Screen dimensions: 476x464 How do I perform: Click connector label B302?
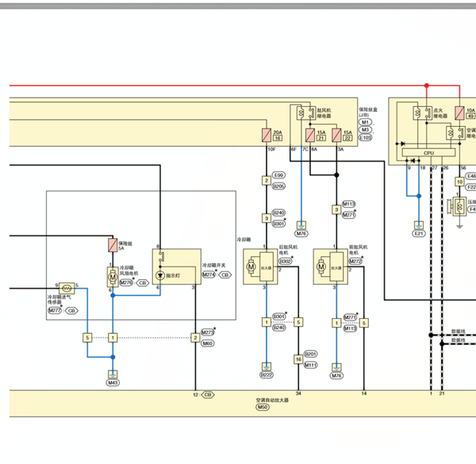click(x=285, y=261)
